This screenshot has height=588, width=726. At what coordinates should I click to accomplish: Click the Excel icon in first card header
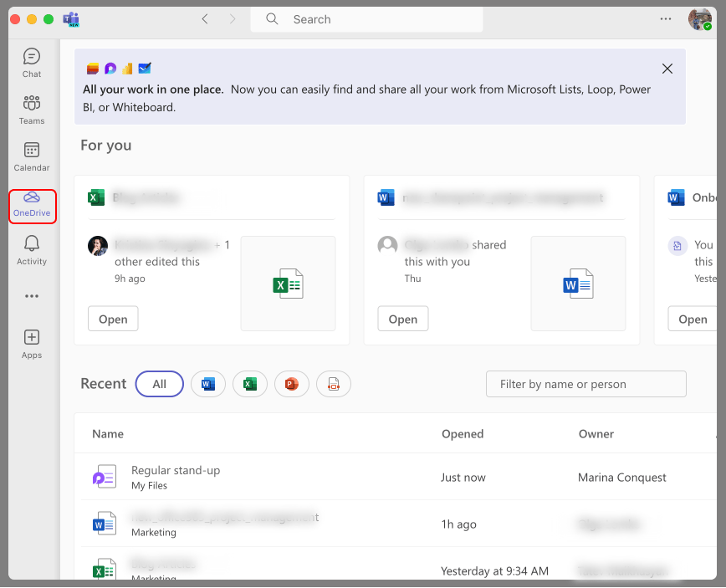[96, 197]
